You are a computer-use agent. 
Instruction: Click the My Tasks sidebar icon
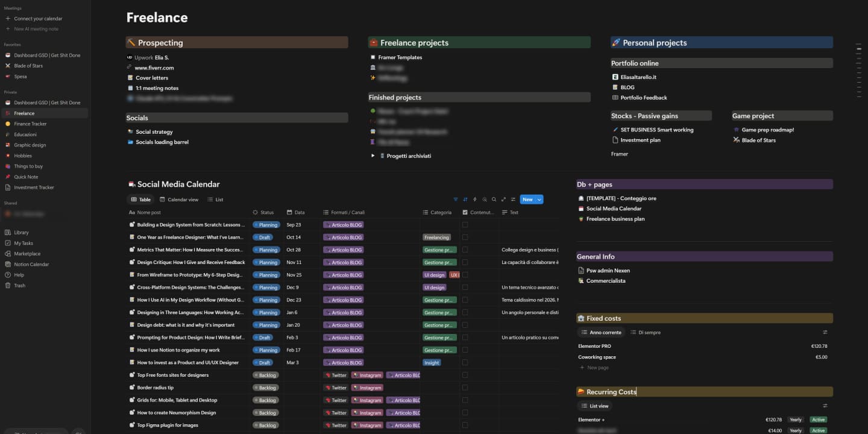click(x=8, y=244)
